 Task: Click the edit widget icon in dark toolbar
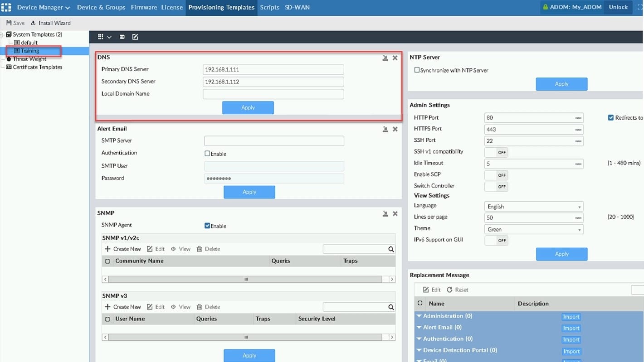[x=135, y=37]
